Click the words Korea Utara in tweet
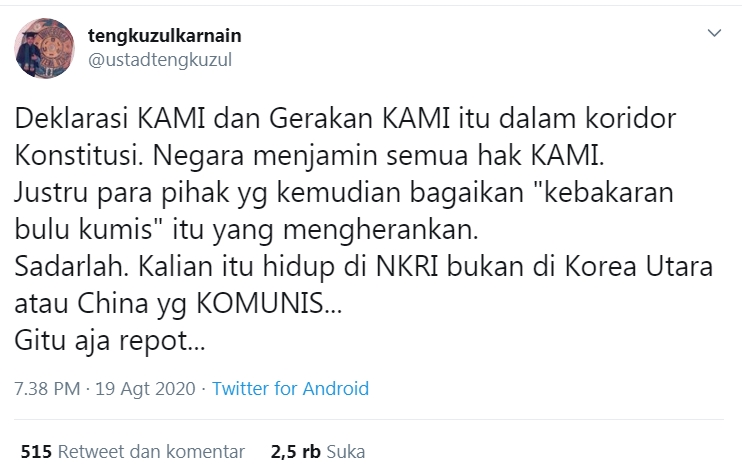Viewport: 742px width, 472px height. pyautogui.click(x=639, y=267)
